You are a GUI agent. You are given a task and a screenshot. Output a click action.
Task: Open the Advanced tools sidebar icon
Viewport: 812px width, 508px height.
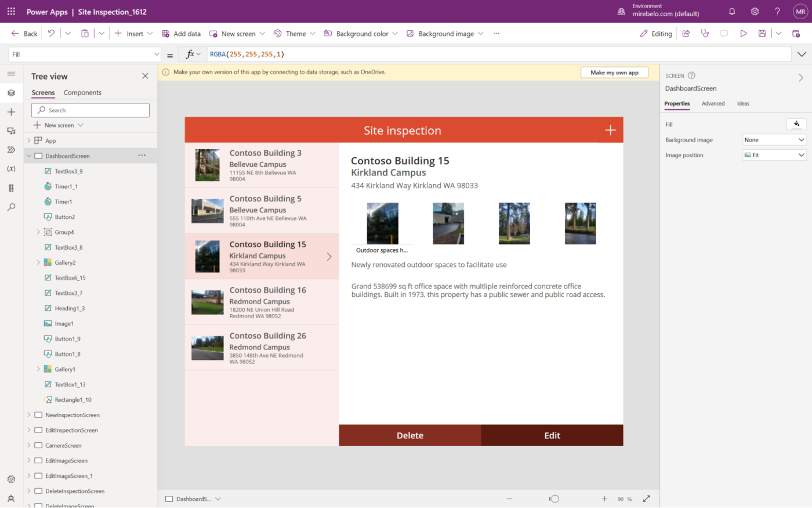pos(11,188)
